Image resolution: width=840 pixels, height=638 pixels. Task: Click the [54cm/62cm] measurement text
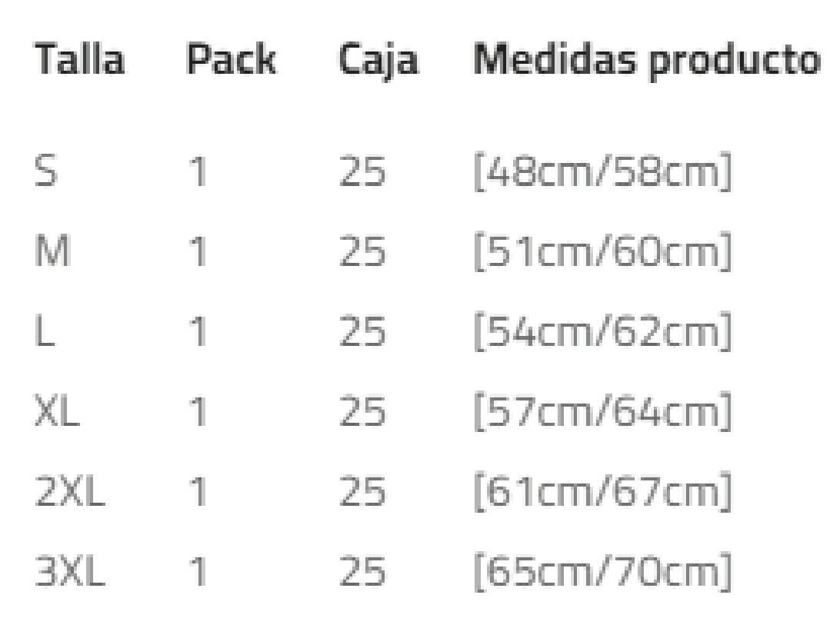(602, 334)
